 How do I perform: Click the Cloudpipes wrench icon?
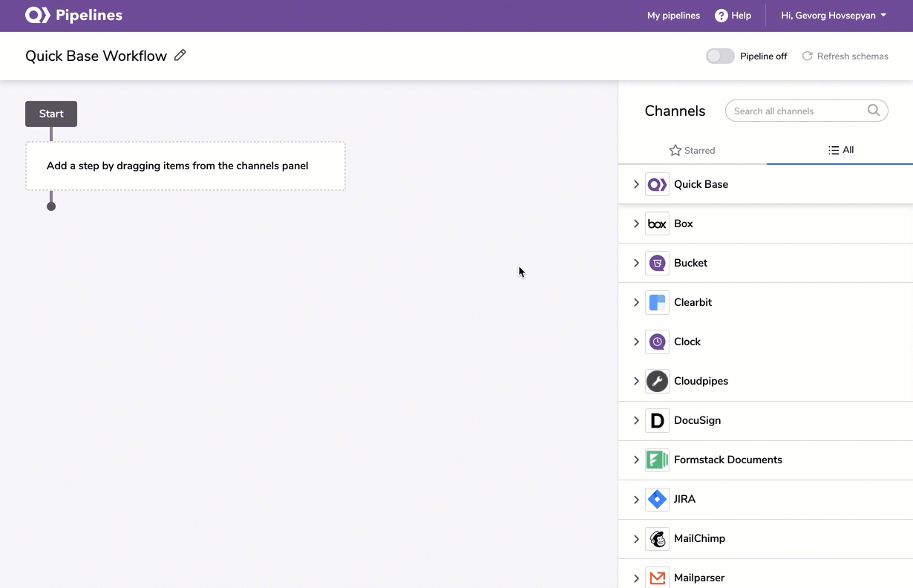(x=657, y=381)
